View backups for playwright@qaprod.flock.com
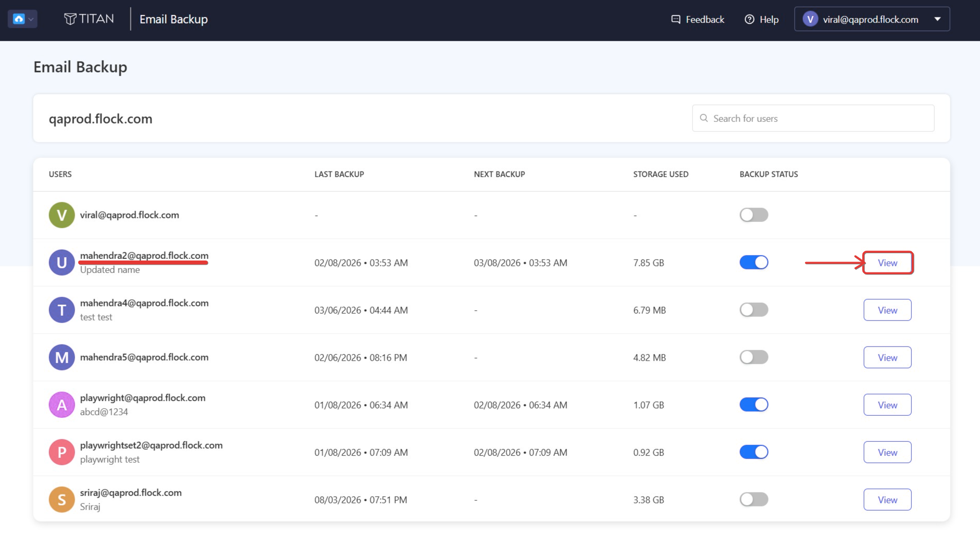This screenshot has width=980, height=533. (x=888, y=405)
